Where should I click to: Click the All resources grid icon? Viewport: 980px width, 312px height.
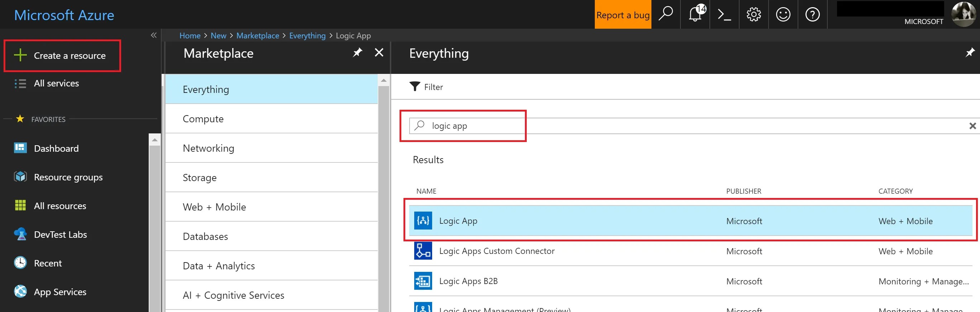pos(20,205)
